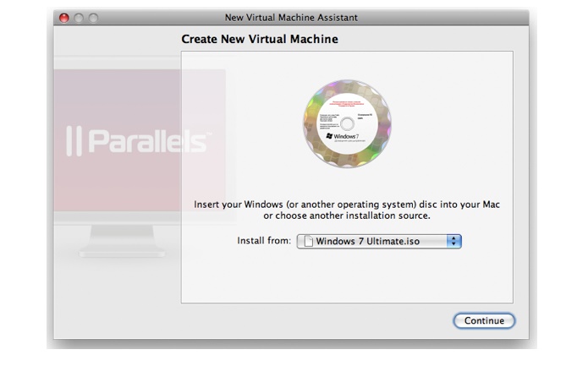
Task: Click the gray zoom window button
Action: coord(93,18)
